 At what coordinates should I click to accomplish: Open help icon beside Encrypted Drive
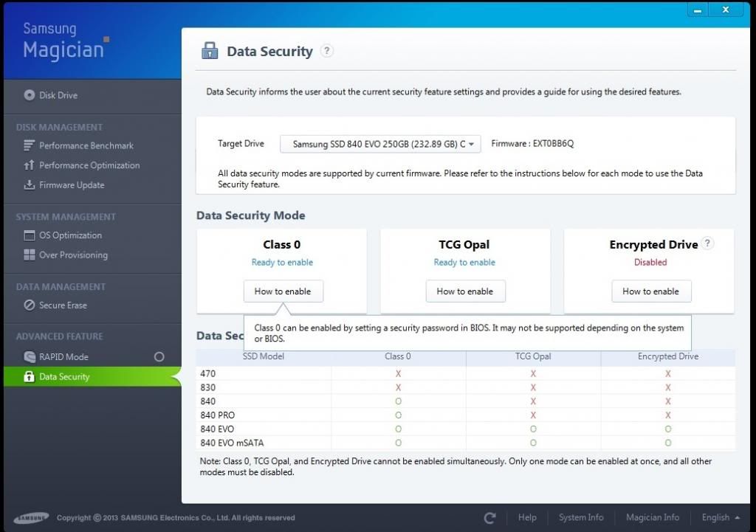tap(707, 243)
